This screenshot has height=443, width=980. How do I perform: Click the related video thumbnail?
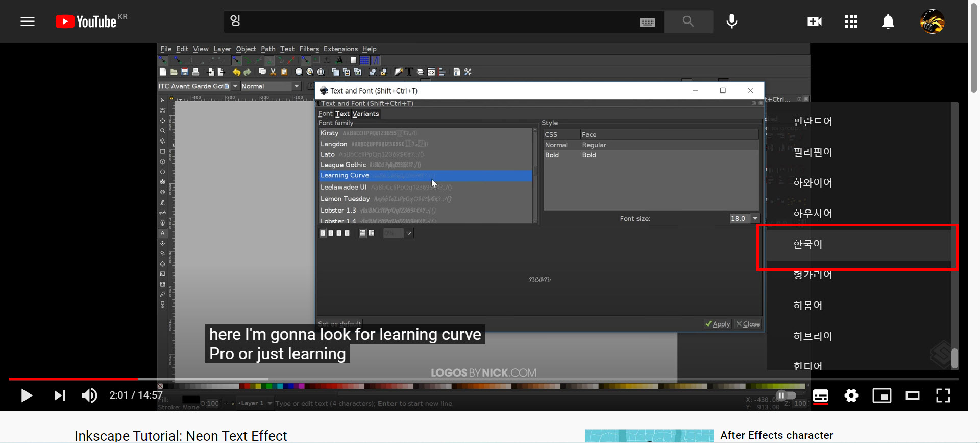650,436
